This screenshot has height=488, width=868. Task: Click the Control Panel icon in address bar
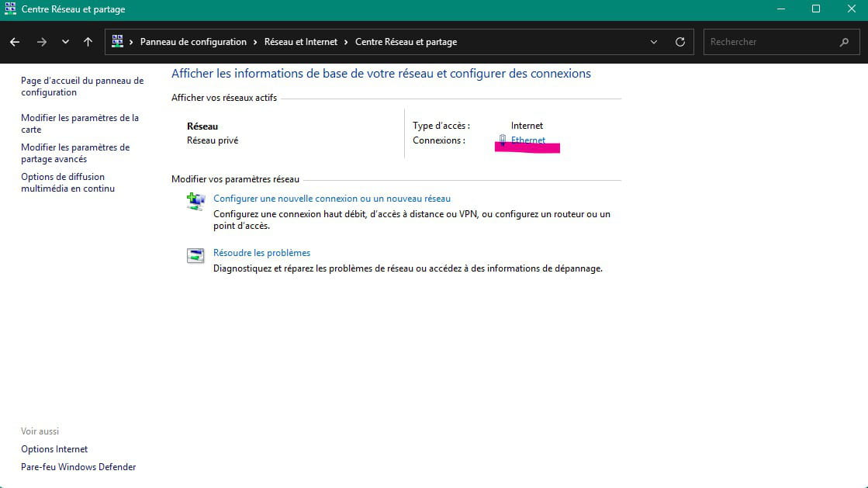(x=118, y=42)
